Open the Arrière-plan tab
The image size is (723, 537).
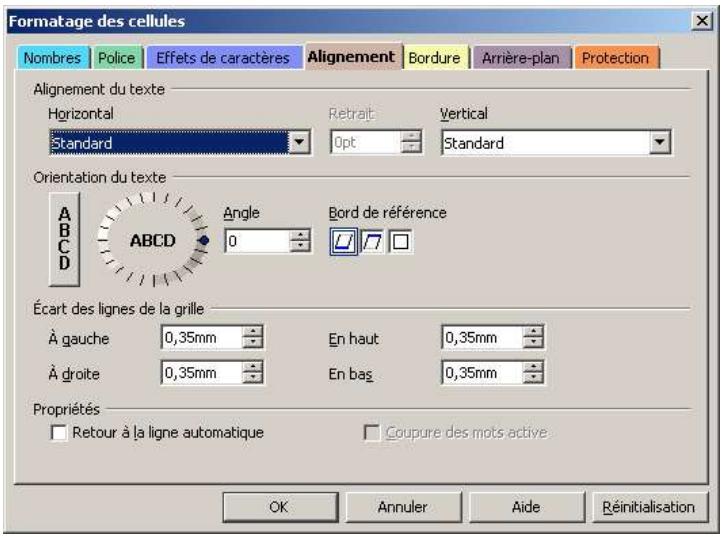pyautogui.click(x=521, y=58)
